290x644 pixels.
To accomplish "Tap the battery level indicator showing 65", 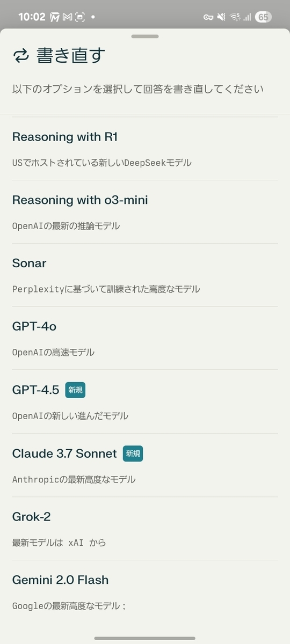I will pos(263,17).
